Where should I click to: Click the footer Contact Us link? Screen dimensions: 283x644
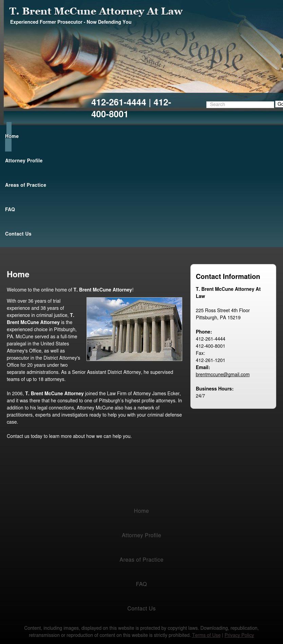[x=141, y=608]
